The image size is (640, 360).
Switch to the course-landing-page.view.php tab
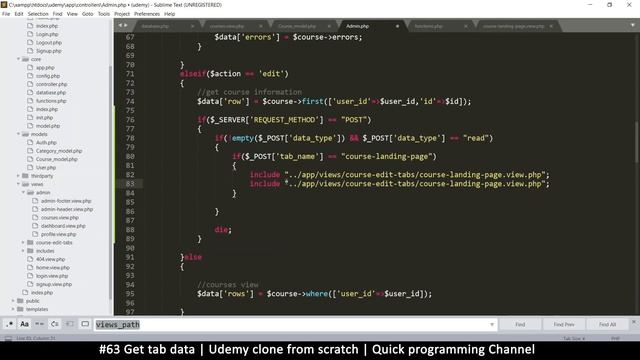click(518, 26)
